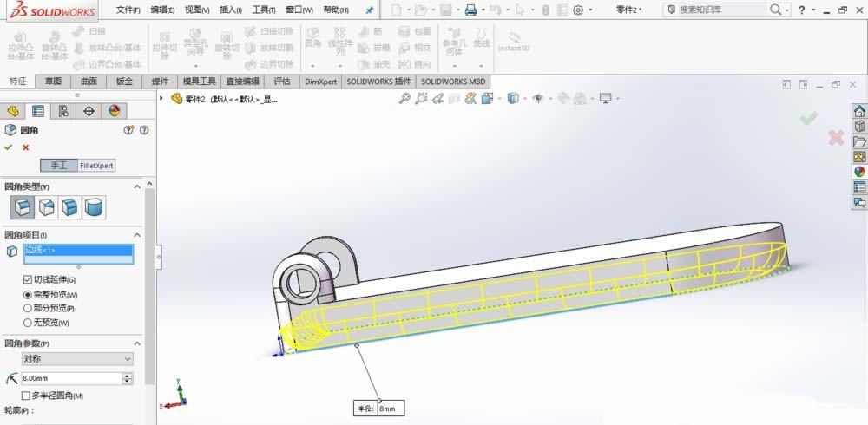Open the SOLIDWORKS Resources home icon in task pane

pos(859,111)
